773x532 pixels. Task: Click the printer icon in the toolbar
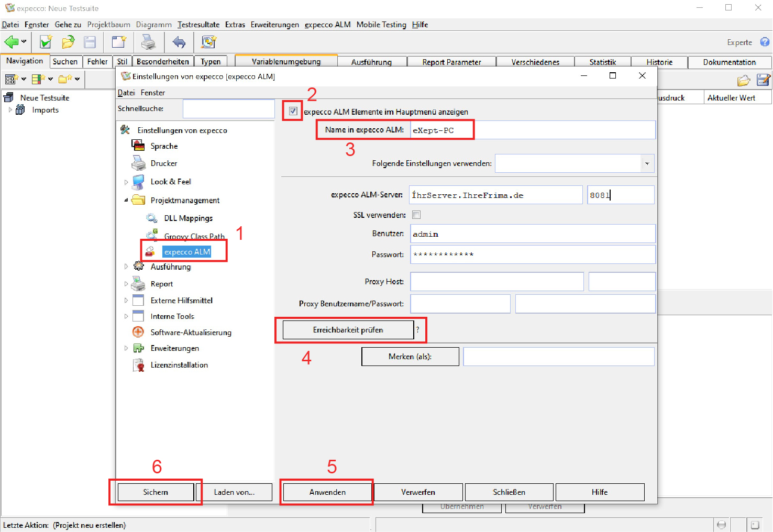(x=149, y=42)
